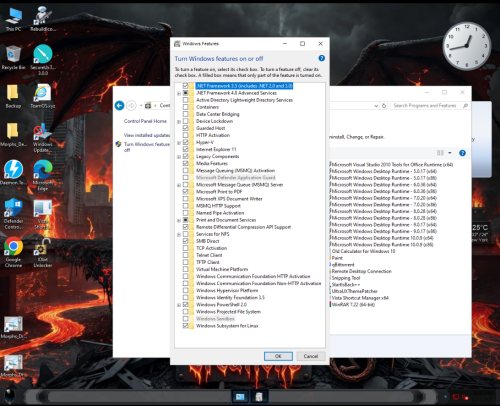Expand the Hyper-V tree node
Screen dimensions: 500x406
coord(179,143)
